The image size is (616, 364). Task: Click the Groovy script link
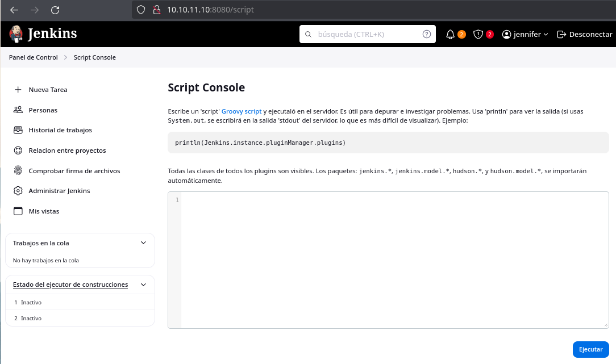[242, 111]
